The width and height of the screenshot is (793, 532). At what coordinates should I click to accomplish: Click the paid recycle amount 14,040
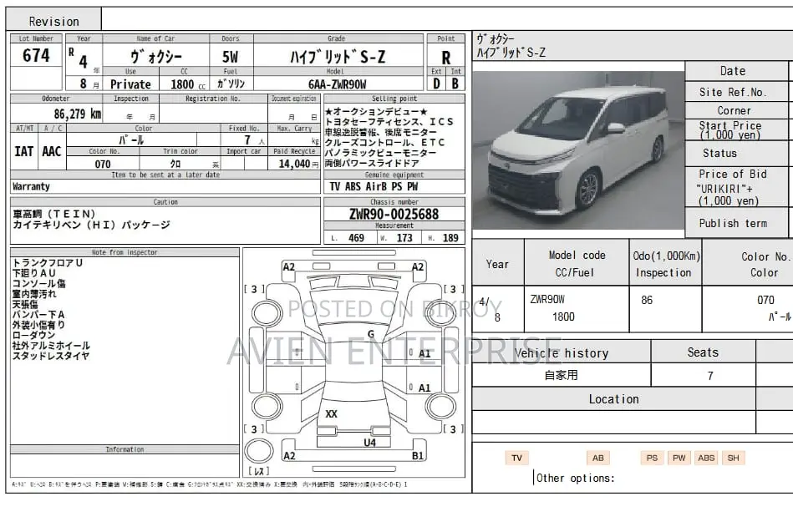pos(294,164)
